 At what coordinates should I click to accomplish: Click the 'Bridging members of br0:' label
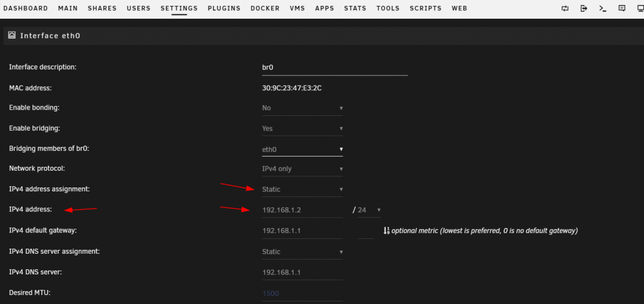pos(49,148)
